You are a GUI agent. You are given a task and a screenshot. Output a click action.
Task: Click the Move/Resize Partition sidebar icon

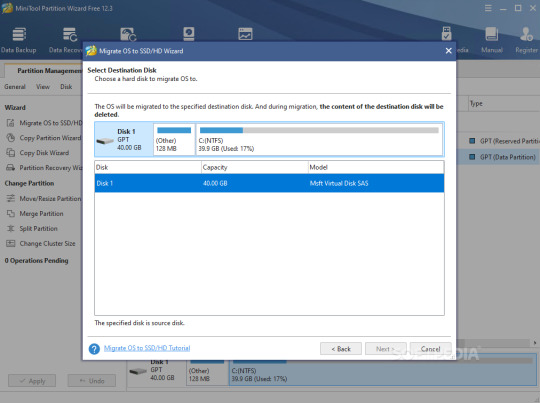[x=11, y=198]
